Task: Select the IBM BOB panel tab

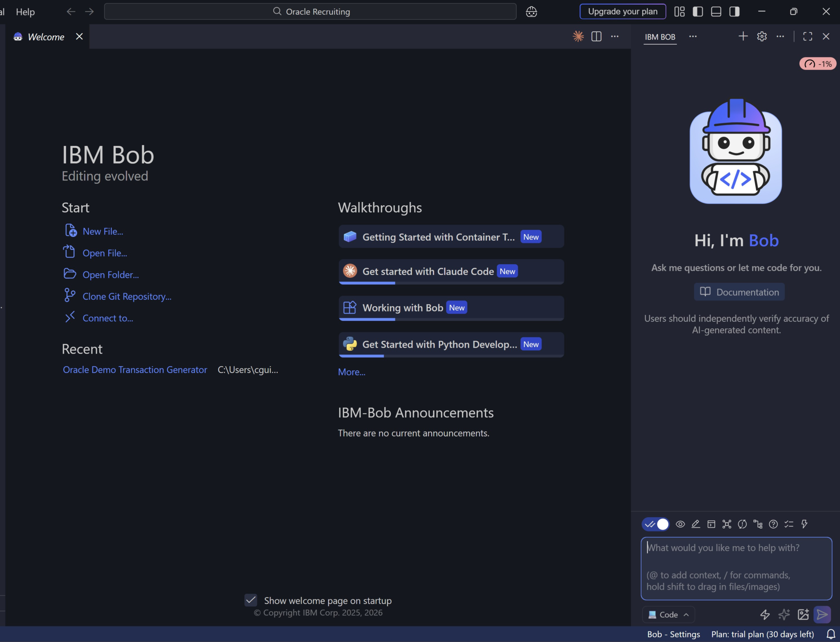Action: (x=660, y=37)
